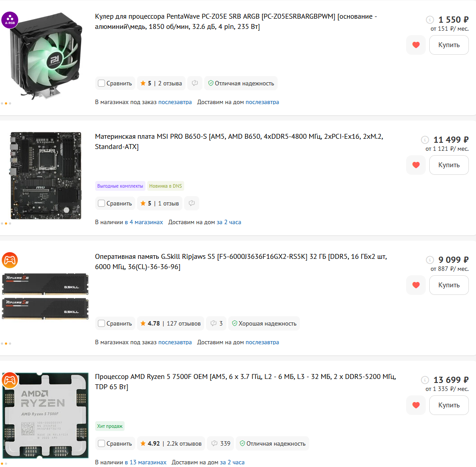Open comments icon showing 339 for Ryzen
476x467 pixels.
[x=221, y=443]
